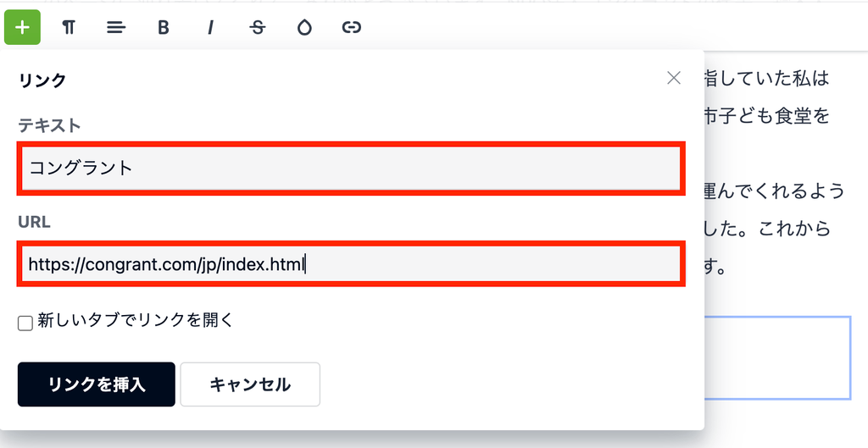The width and height of the screenshot is (868, 448).
Task: Toggle strikethrough formatting
Action: (x=258, y=27)
